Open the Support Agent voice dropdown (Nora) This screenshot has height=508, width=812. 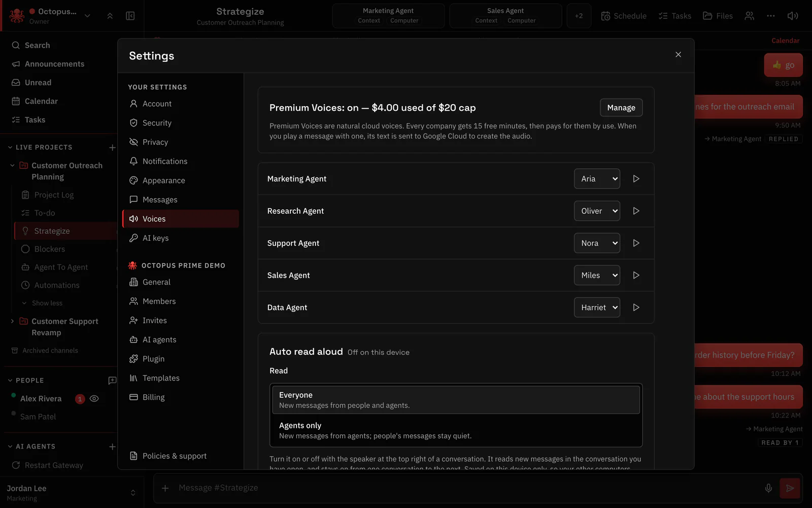pyautogui.click(x=597, y=243)
